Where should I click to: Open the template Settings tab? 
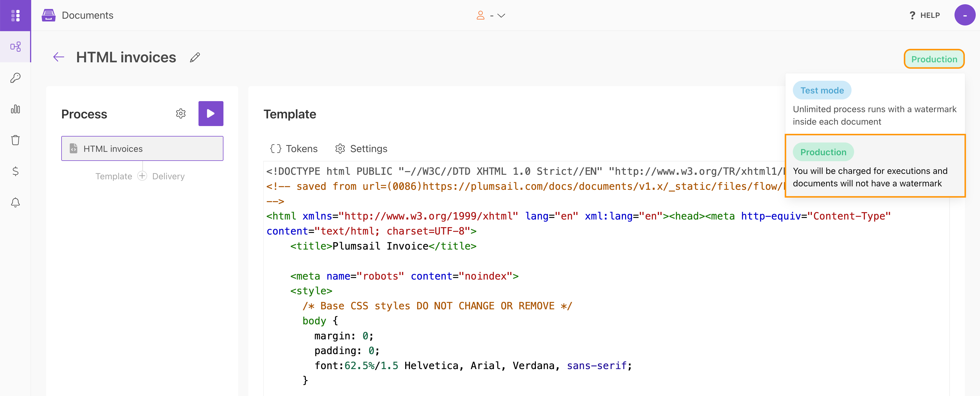[361, 149]
